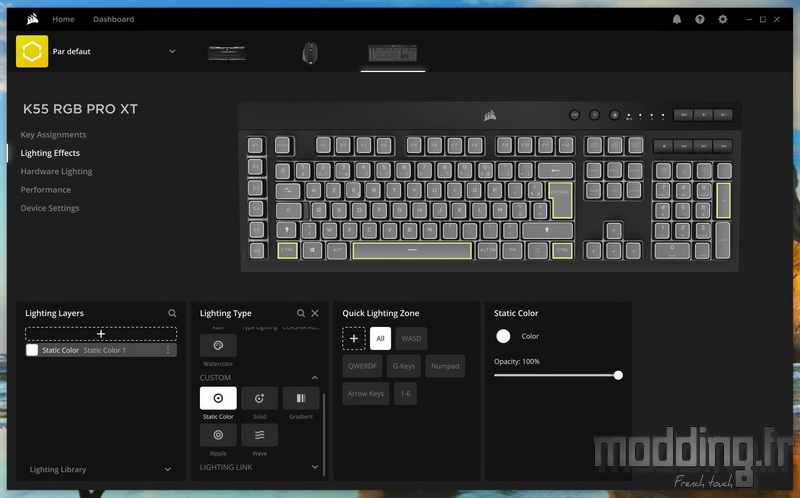This screenshot has height=498, width=800.
Task: Open Device Settings section
Action: [x=49, y=208]
